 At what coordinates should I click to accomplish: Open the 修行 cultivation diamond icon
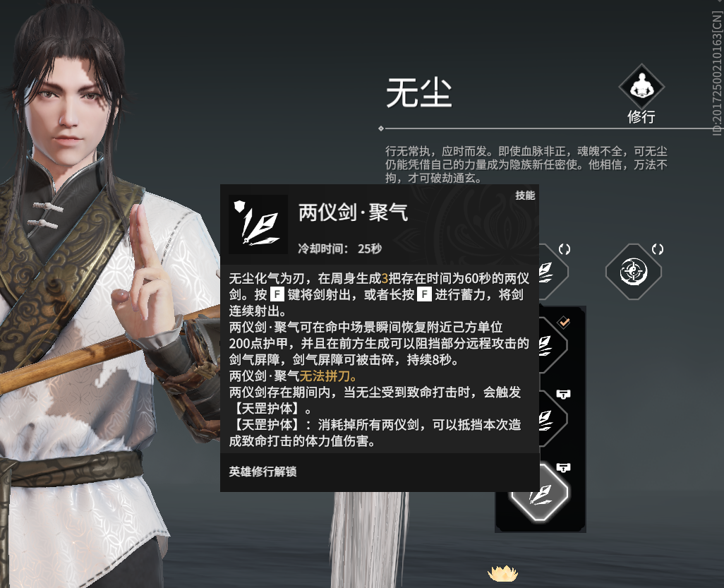[641, 86]
